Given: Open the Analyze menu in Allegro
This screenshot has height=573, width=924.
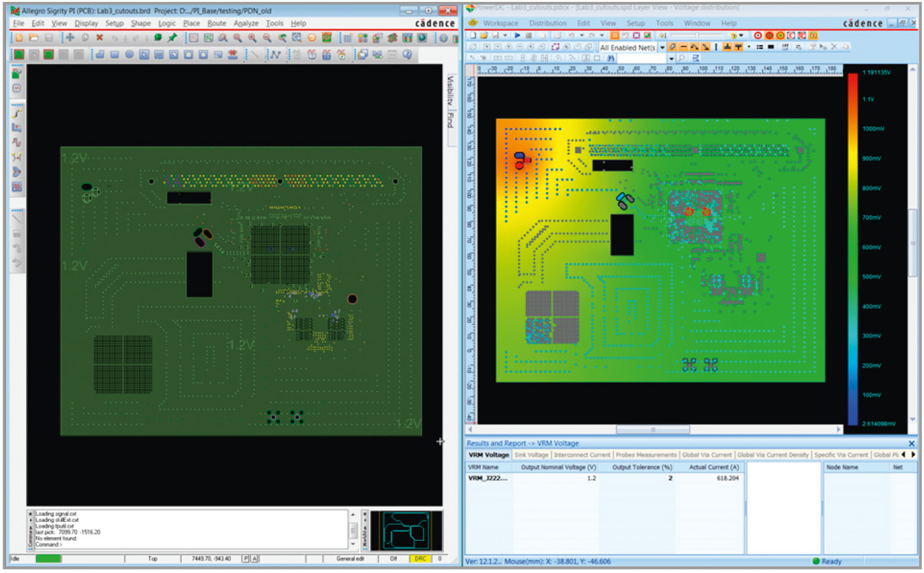Looking at the screenshot, I should [x=246, y=23].
